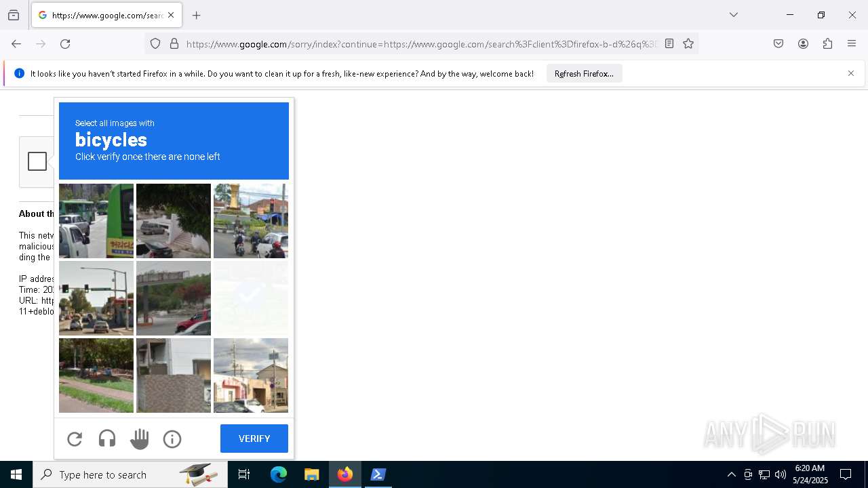Click the info icon in the notification bar
The image size is (868, 488).
tap(19, 73)
